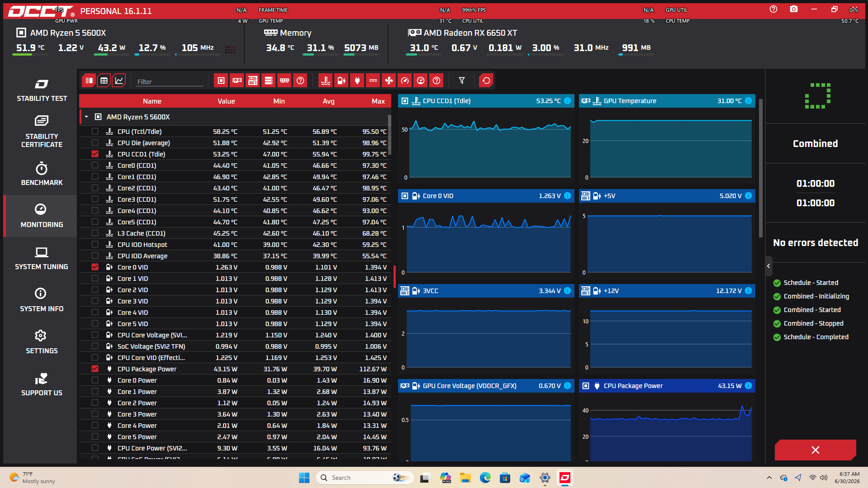Viewport: 868px width, 488px height.
Task: Sort the sensor table by the Value column
Action: click(x=226, y=101)
